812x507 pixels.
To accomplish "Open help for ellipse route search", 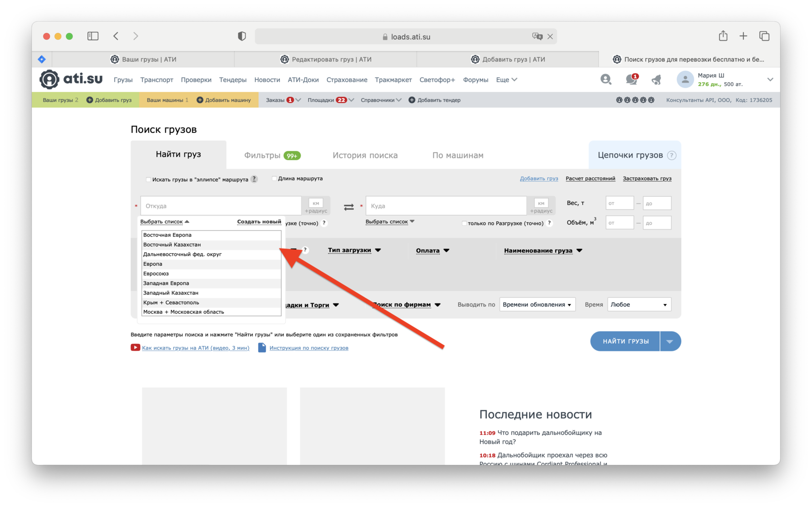I will pyautogui.click(x=254, y=179).
